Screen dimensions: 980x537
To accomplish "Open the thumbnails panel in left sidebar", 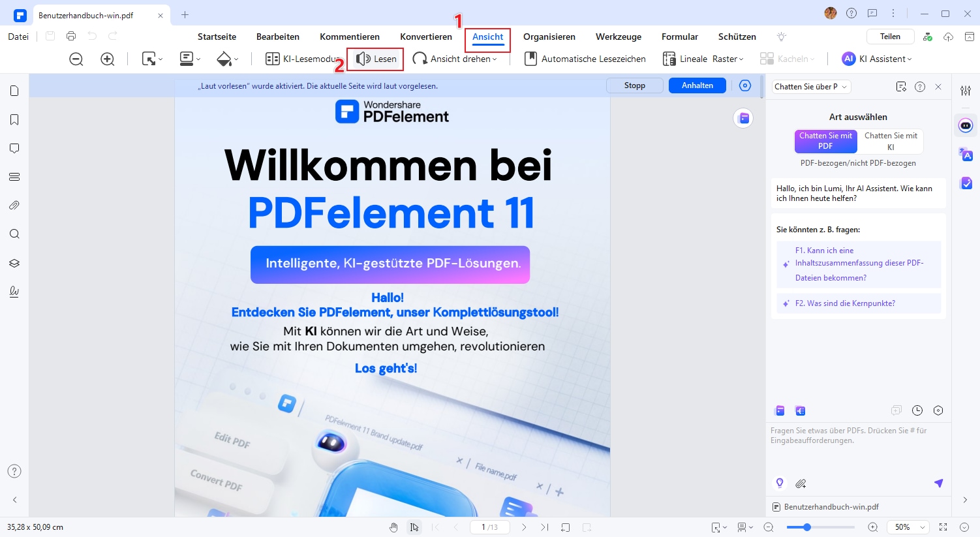I will 14,91.
